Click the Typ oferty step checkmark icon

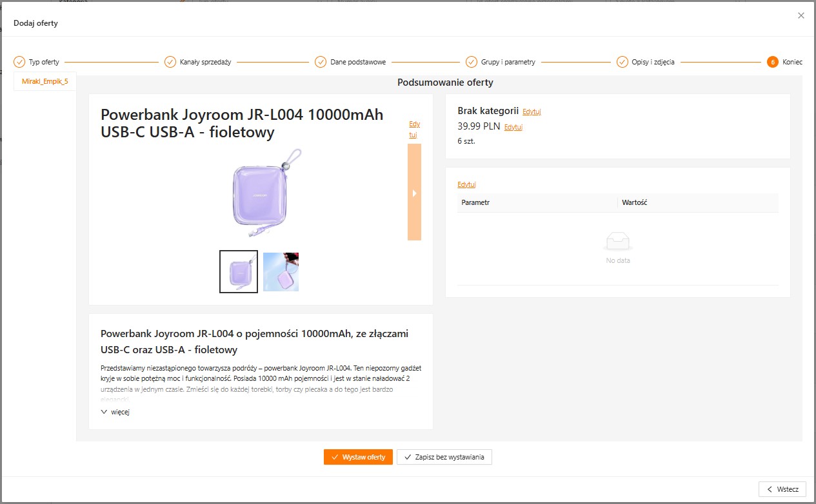[x=19, y=62]
